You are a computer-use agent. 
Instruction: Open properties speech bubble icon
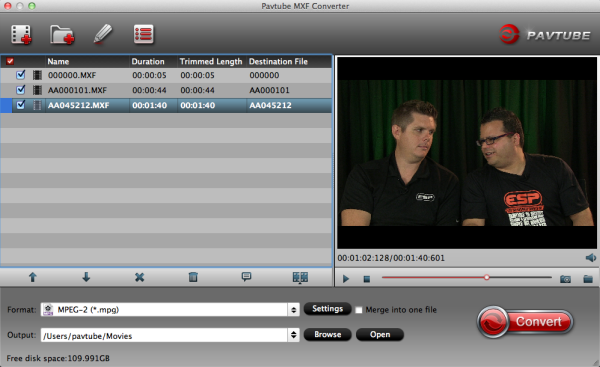tap(246, 277)
